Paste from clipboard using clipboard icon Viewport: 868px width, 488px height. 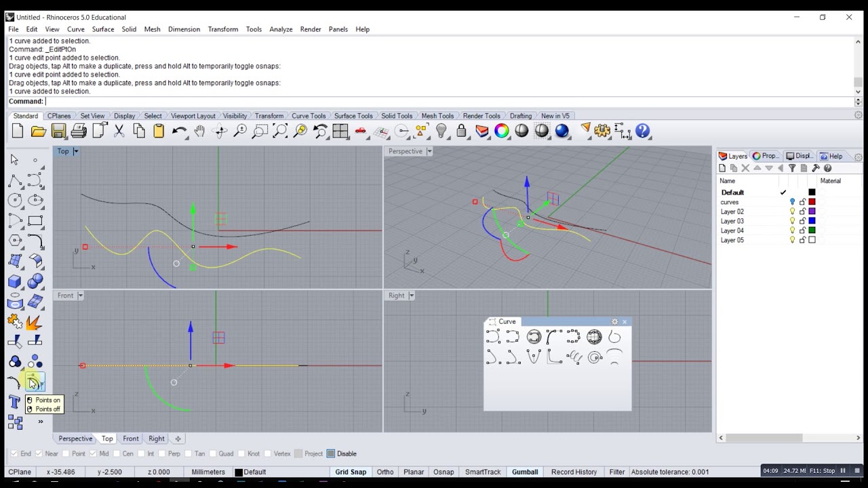[x=159, y=131]
